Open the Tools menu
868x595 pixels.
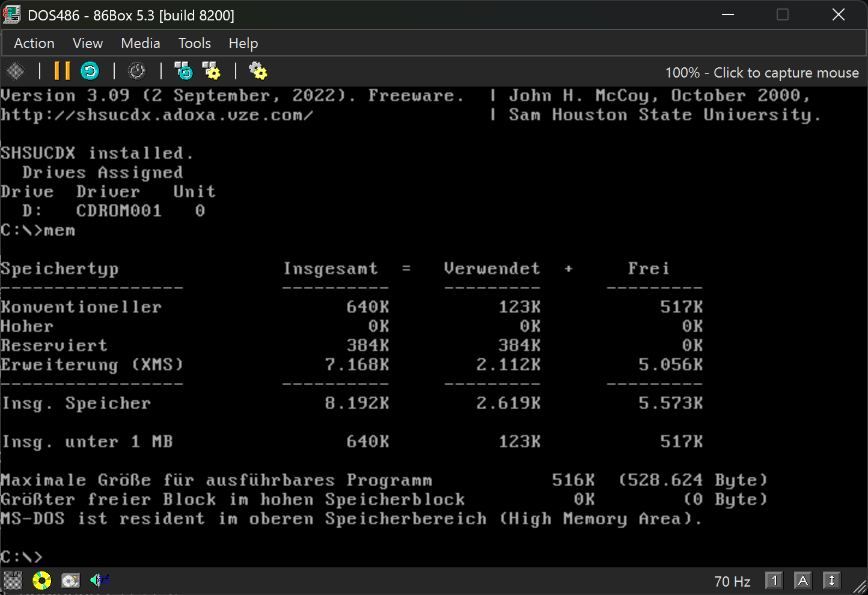tap(195, 43)
